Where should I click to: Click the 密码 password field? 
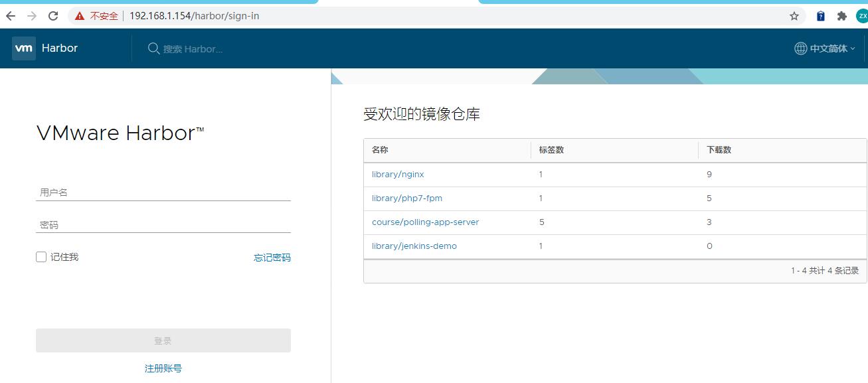click(163, 225)
